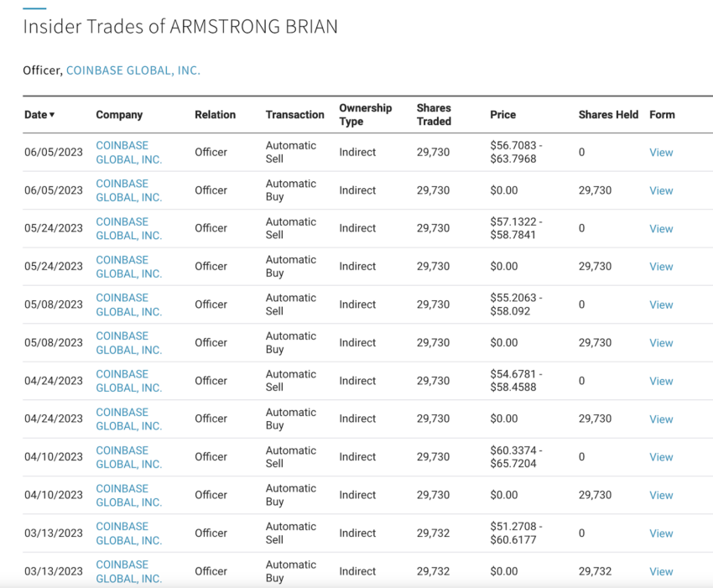View form for 06/05/2023 Automatic Buy
This screenshot has height=588, width=713.
tap(661, 190)
